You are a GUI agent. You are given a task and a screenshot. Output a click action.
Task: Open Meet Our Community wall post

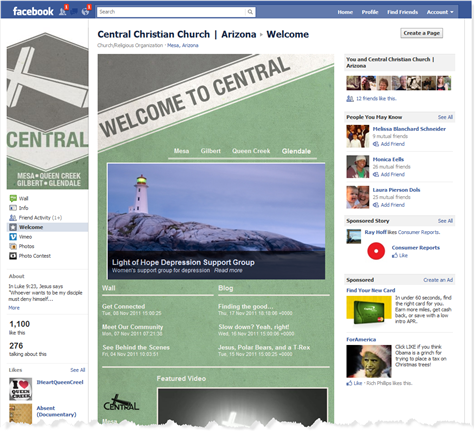tap(133, 327)
